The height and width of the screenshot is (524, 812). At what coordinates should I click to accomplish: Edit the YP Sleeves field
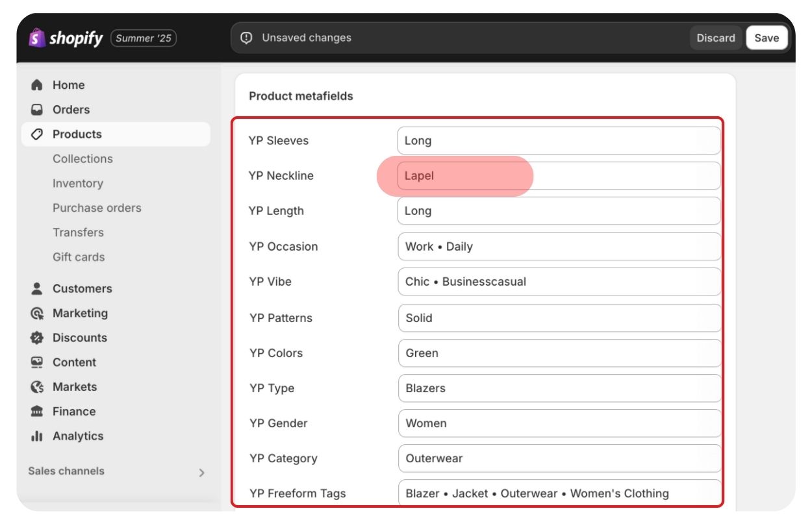[x=559, y=141]
